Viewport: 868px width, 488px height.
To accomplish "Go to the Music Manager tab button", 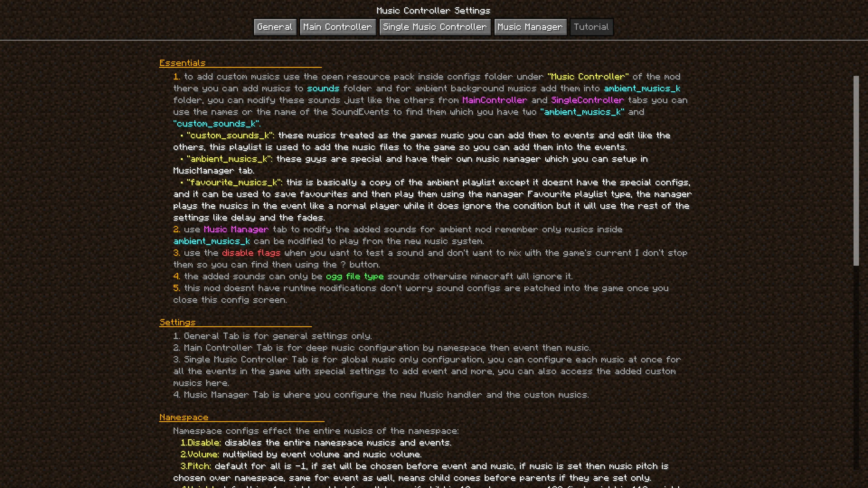I will pos(530,27).
